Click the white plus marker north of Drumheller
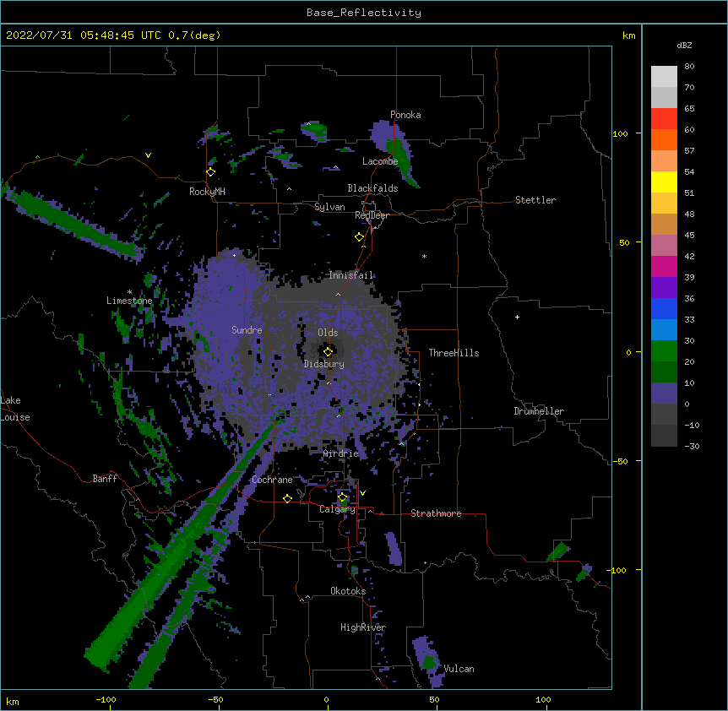The image size is (728, 711). pyautogui.click(x=517, y=317)
